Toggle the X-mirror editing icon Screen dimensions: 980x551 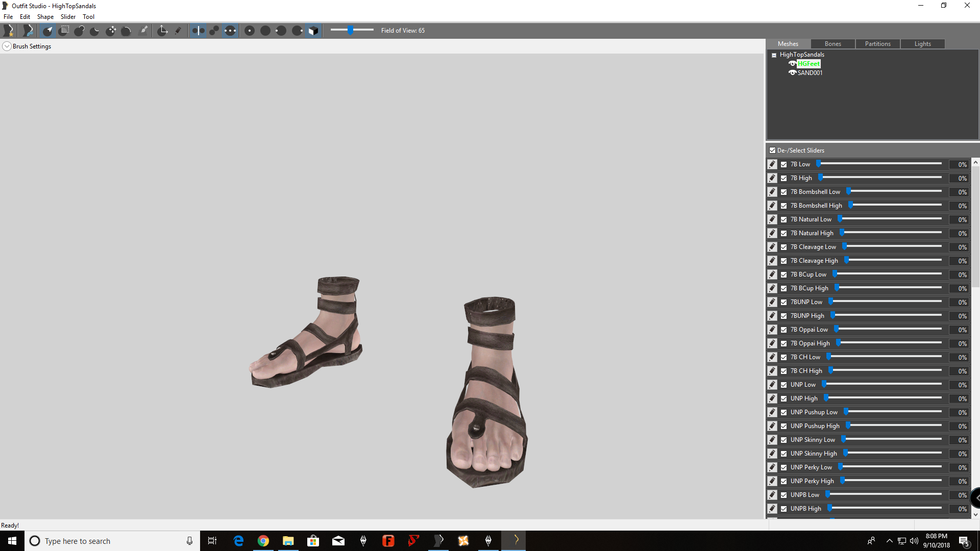coord(198,30)
